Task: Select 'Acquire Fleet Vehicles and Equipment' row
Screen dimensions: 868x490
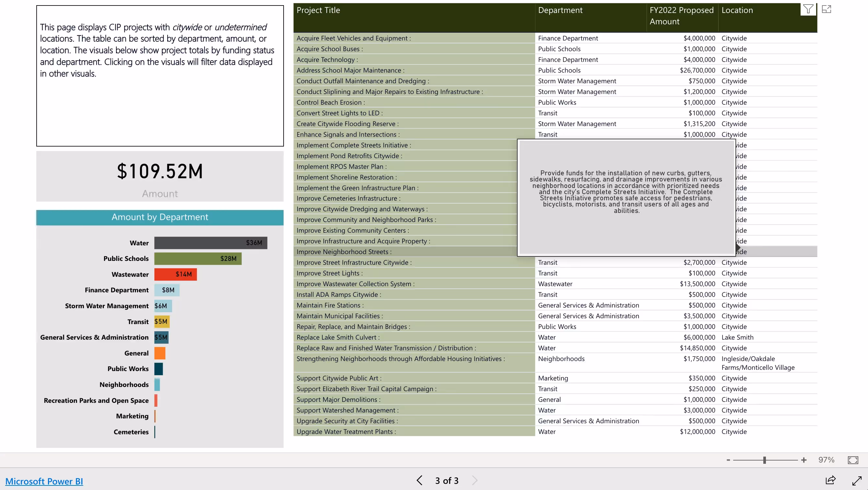Action: point(555,38)
